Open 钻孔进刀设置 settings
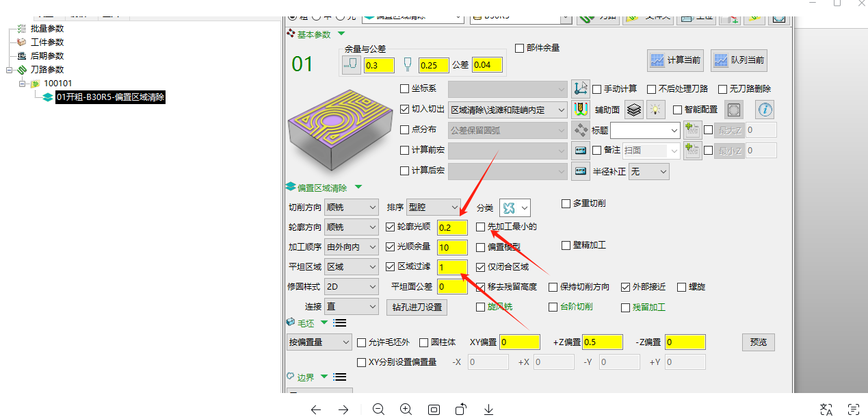This screenshot has height=417, width=868. click(x=417, y=307)
